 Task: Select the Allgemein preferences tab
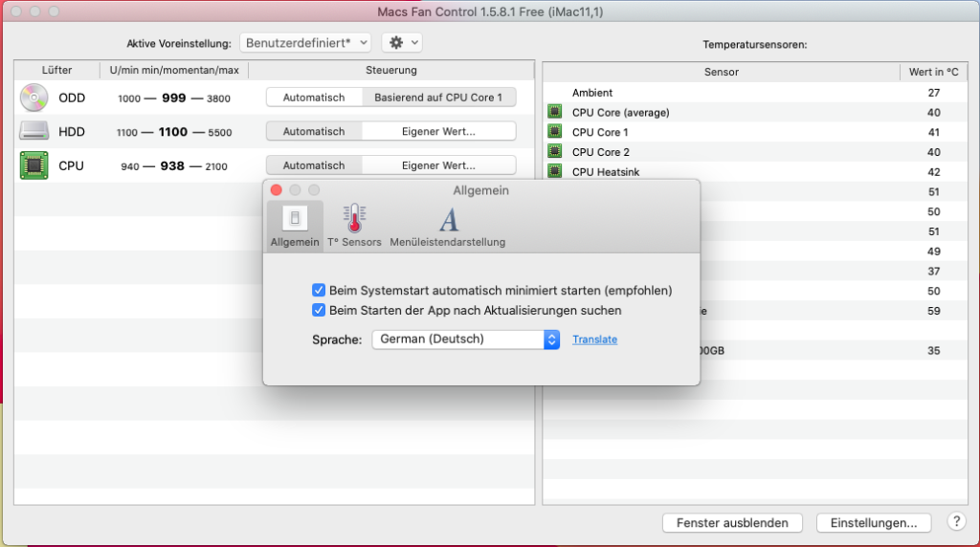point(295,226)
